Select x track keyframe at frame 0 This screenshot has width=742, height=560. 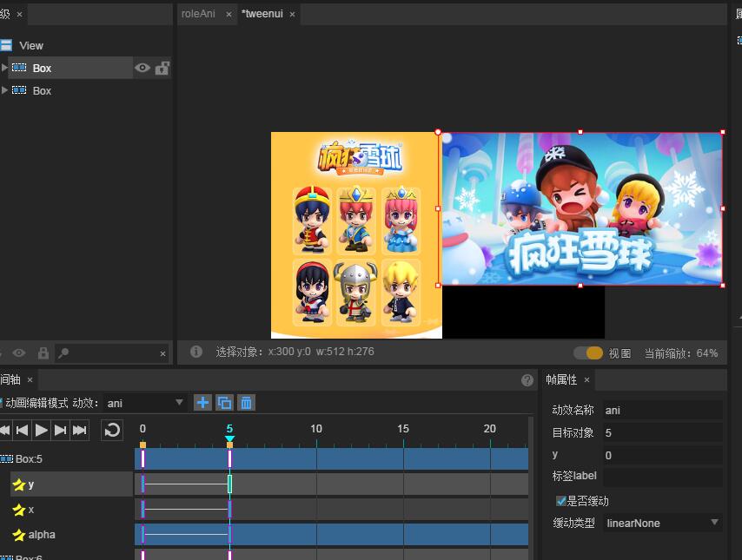coord(142,510)
